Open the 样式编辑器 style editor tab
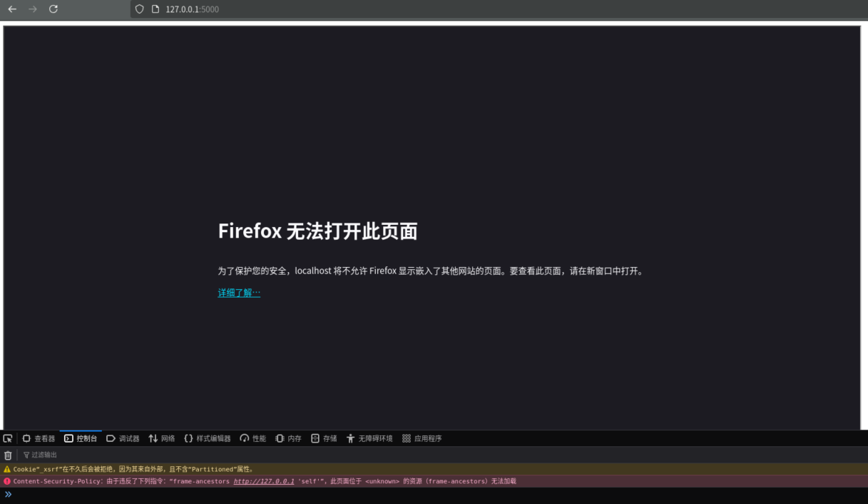The width and height of the screenshot is (868, 504). tap(207, 438)
